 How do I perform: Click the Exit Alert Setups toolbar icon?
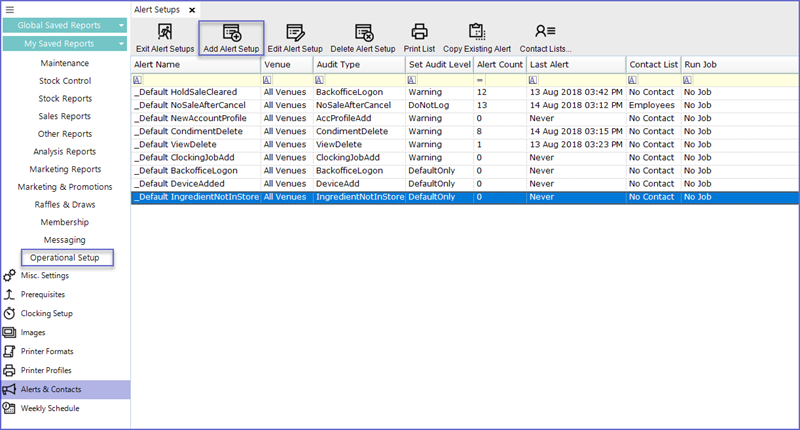(x=165, y=33)
